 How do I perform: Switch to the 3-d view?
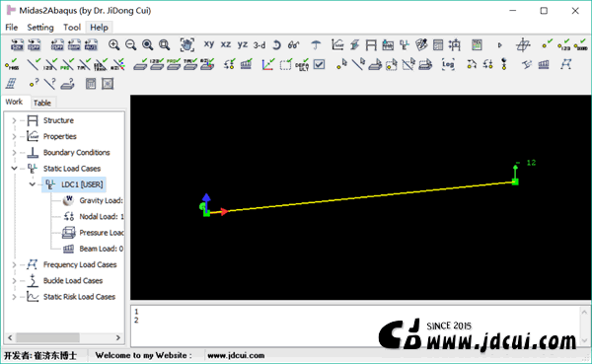pos(259,45)
